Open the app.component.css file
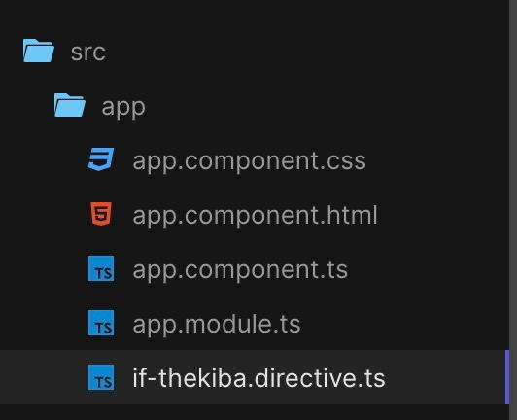This screenshot has height=420, width=517. pos(249,161)
